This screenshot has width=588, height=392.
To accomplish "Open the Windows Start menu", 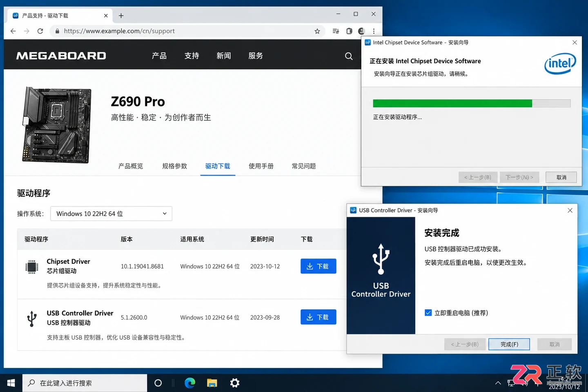I will click(11, 383).
